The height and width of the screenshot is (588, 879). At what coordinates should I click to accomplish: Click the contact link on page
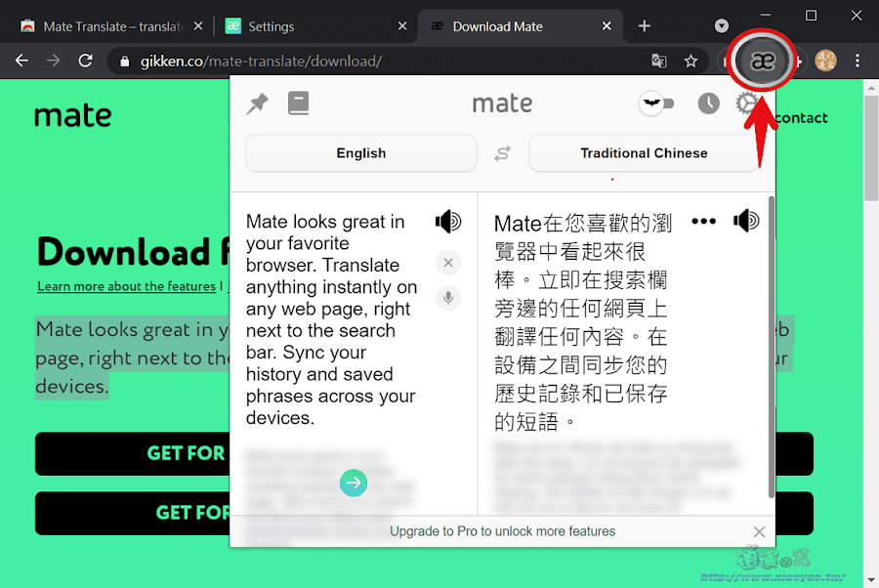click(x=801, y=118)
